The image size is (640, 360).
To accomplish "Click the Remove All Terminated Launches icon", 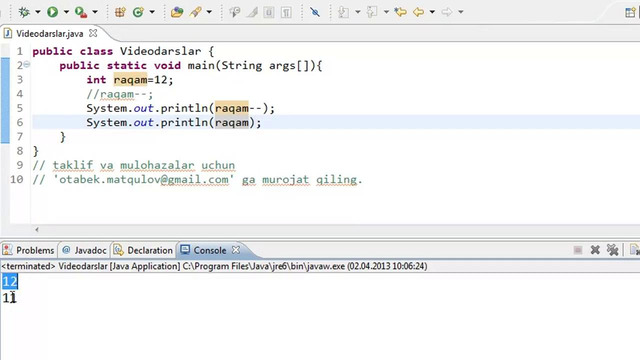I will tap(613, 250).
